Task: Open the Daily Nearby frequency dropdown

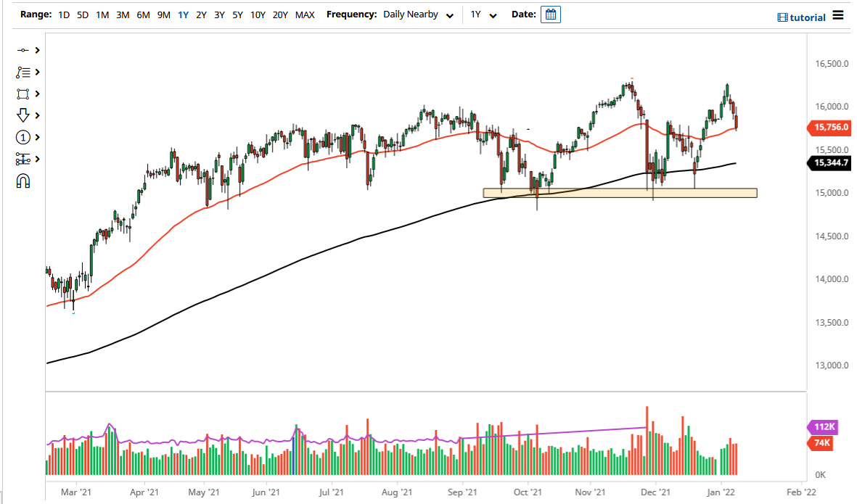Action: [417, 14]
